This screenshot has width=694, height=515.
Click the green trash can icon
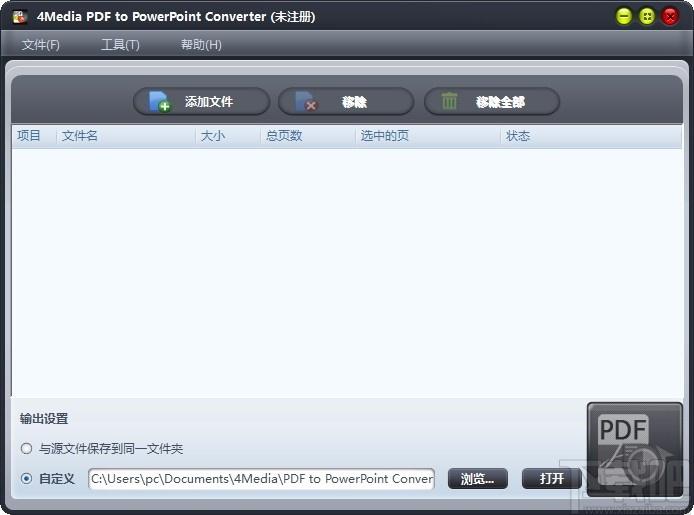click(x=449, y=101)
